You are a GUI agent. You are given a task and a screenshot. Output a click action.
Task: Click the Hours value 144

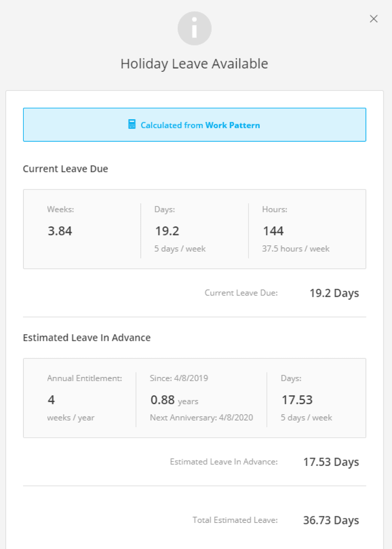click(x=273, y=231)
